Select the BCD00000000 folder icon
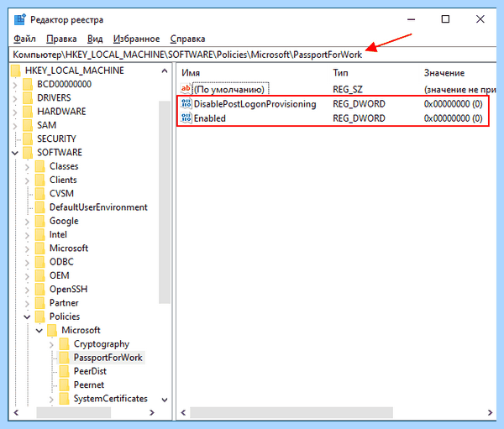Viewport: 504px width, 429px height. [28, 85]
